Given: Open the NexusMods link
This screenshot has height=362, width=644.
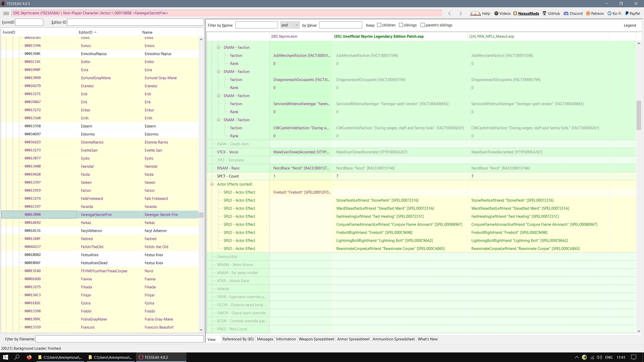Looking at the screenshot, I should [x=528, y=13].
